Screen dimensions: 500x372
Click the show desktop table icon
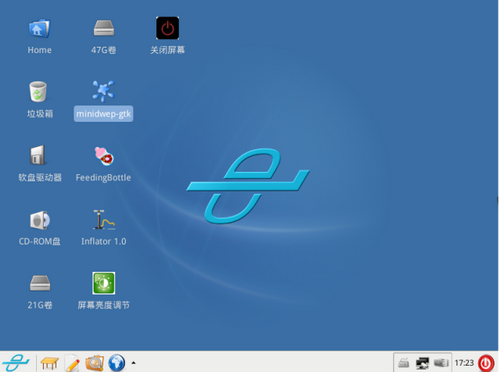[50, 363]
